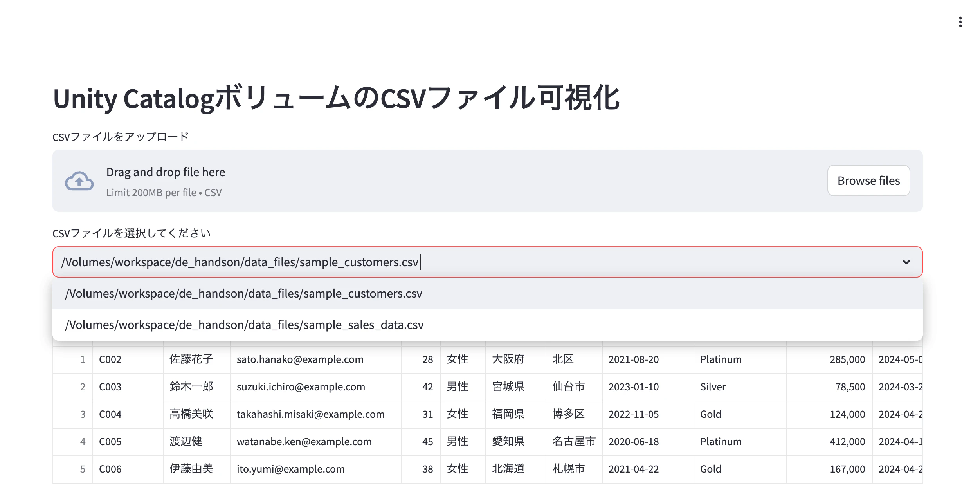Click row index 5 of the table
This screenshot has width=980, height=484.
[x=73, y=469]
